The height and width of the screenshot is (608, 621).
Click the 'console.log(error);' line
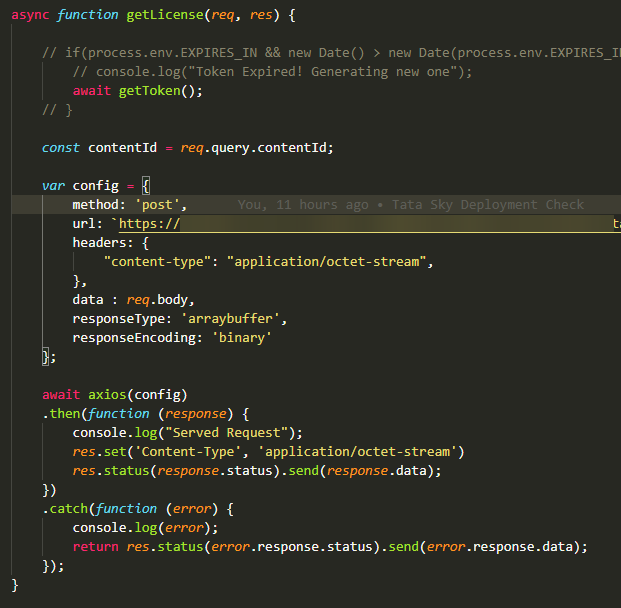tap(145, 528)
